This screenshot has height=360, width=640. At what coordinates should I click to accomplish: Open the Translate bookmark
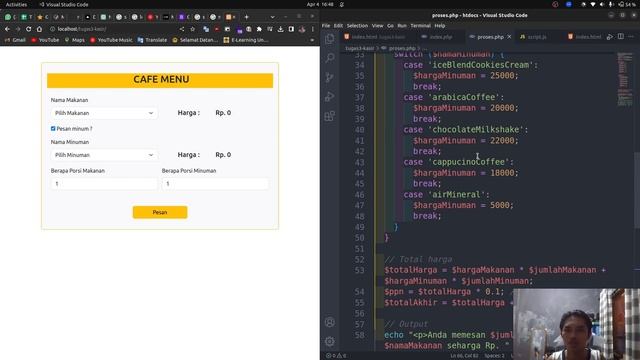pyautogui.click(x=152, y=40)
